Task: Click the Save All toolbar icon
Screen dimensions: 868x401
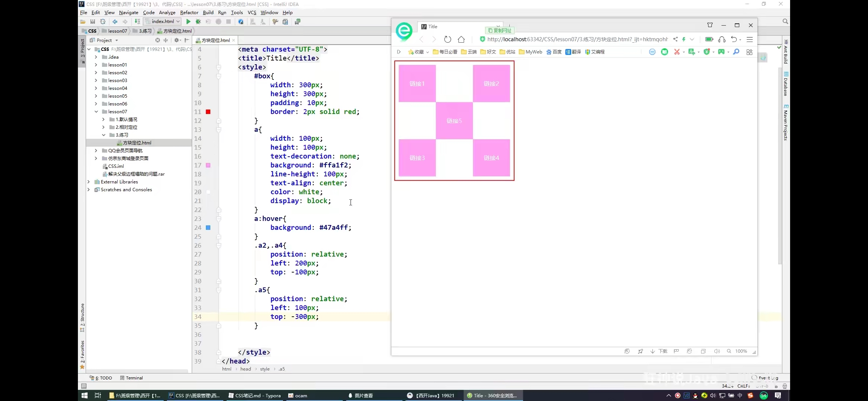Action: 93,22
